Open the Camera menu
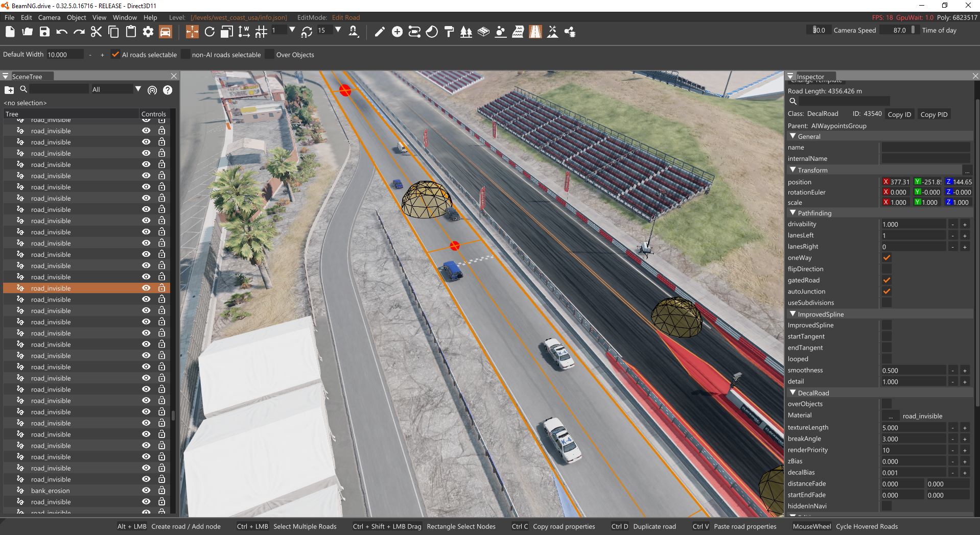The width and height of the screenshot is (980, 535). coord(49,17)
